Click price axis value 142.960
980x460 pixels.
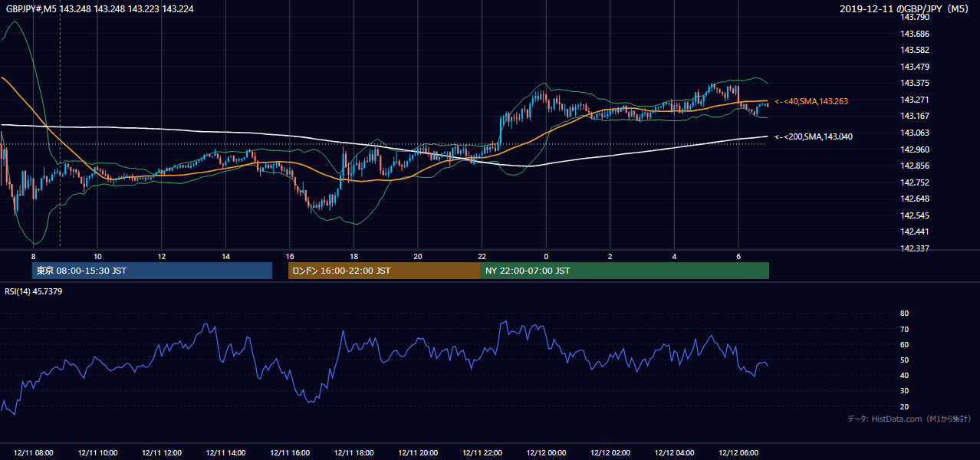tap(914, 149)
